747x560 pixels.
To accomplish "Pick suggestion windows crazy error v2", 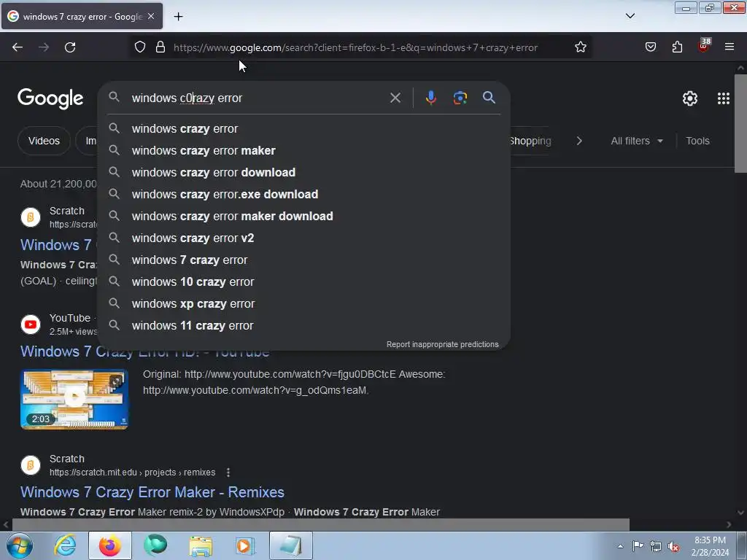I will pyautogui.click(x=304, y=238).
